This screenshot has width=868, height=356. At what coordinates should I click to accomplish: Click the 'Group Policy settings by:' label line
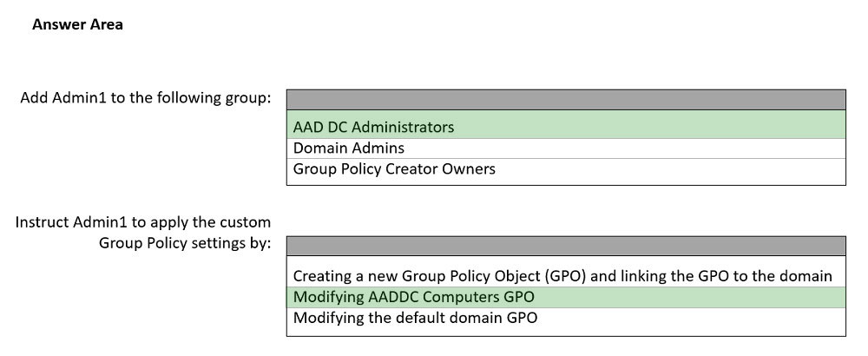[185, 242]
